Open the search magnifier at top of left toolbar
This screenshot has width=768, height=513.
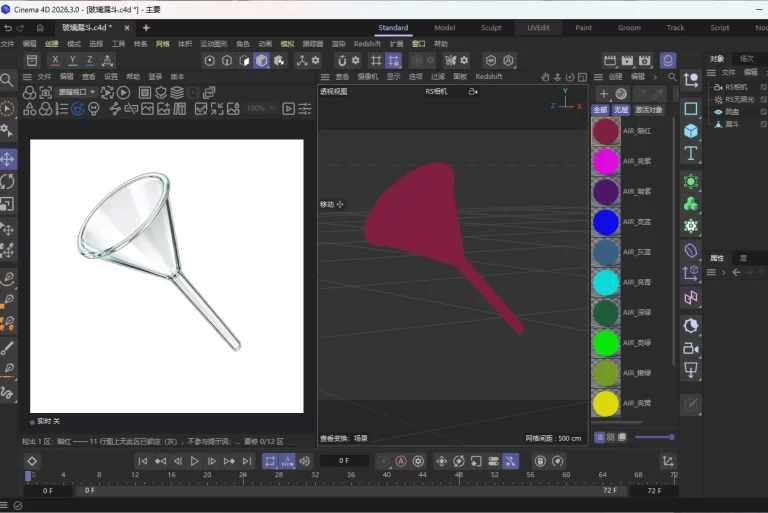(7, 80)
